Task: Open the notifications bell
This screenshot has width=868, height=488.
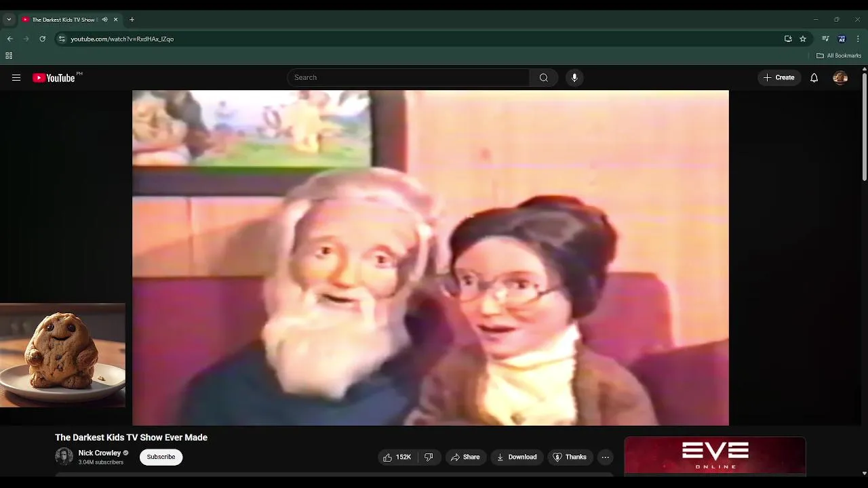Action: click(x=814, y=78)
